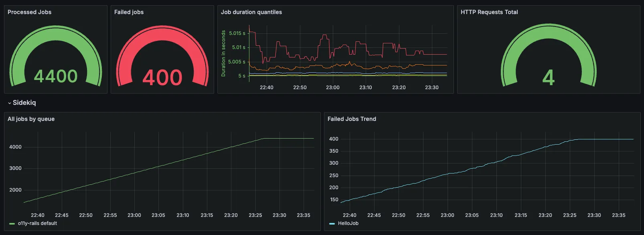
Task: Click the green swatch beside o11y-rails default
Action: (x=12, y=224)
